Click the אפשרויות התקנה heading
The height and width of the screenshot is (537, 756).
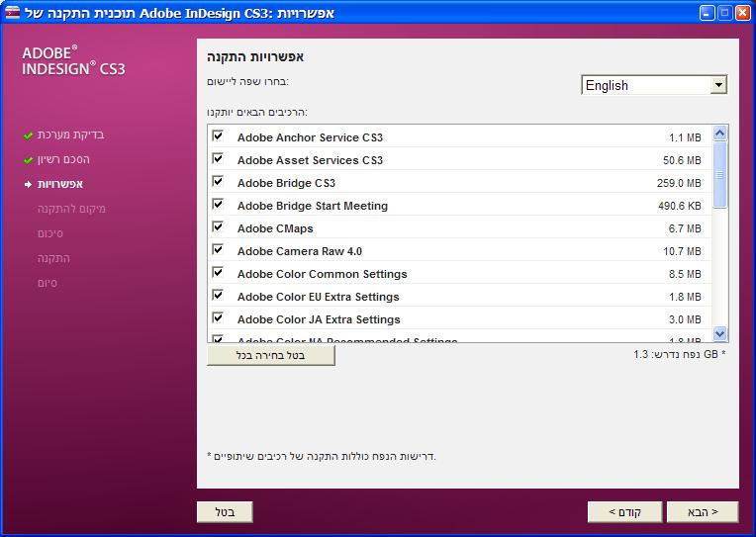pyautogui.click(x=255, y=57)
